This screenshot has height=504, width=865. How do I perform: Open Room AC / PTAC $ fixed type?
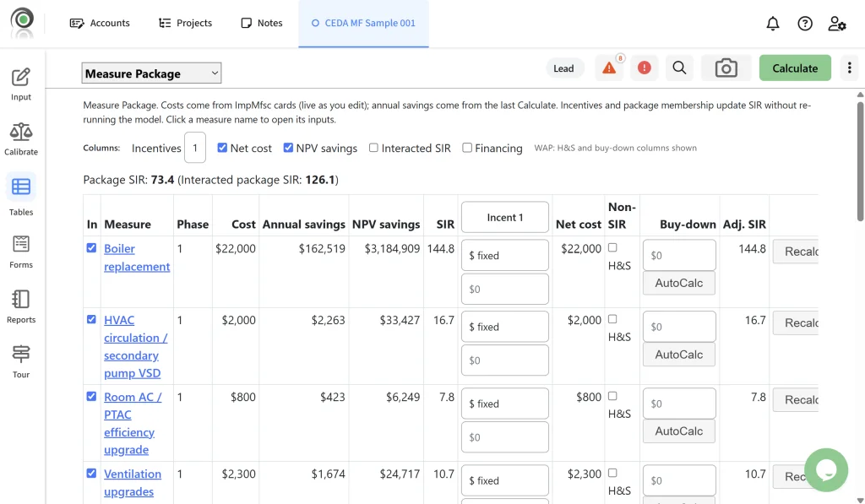click(505, 403)
